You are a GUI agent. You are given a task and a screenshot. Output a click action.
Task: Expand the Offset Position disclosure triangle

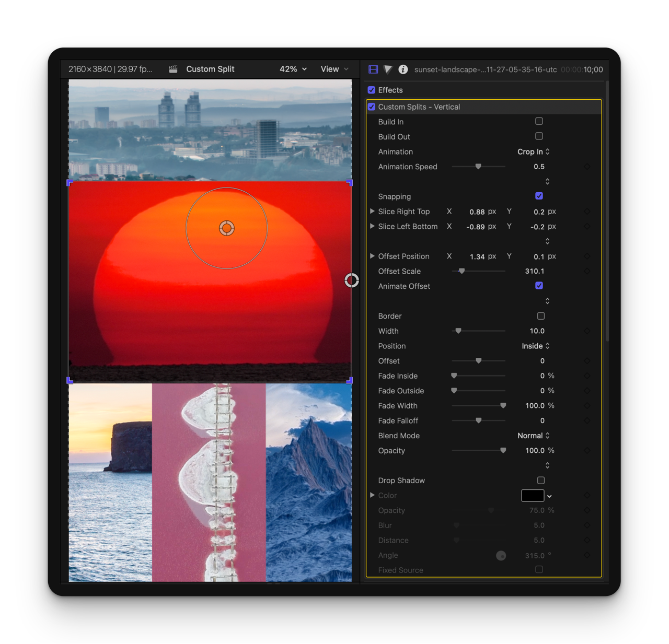[372, 256]
